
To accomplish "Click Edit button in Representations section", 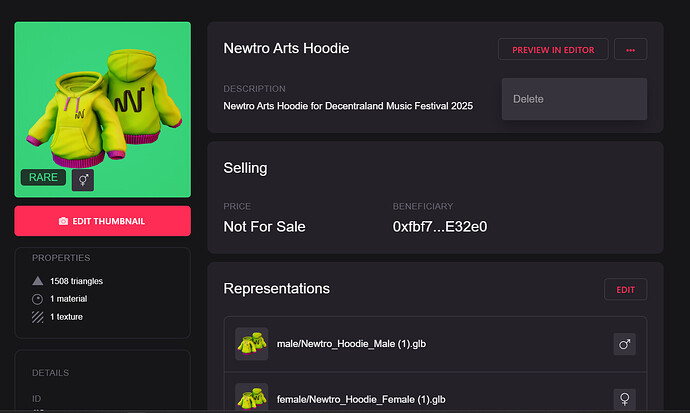I will tap(625, 289).
